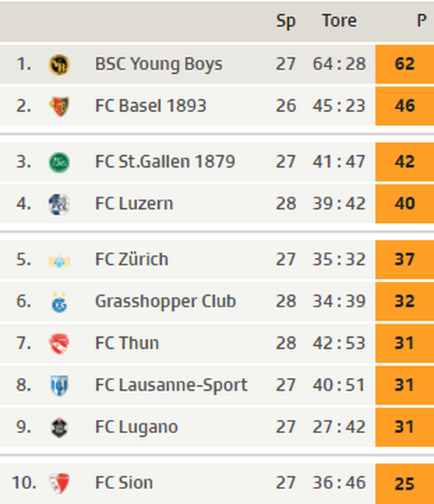
Task: Click the Sp column header
Action: (286, 22)
